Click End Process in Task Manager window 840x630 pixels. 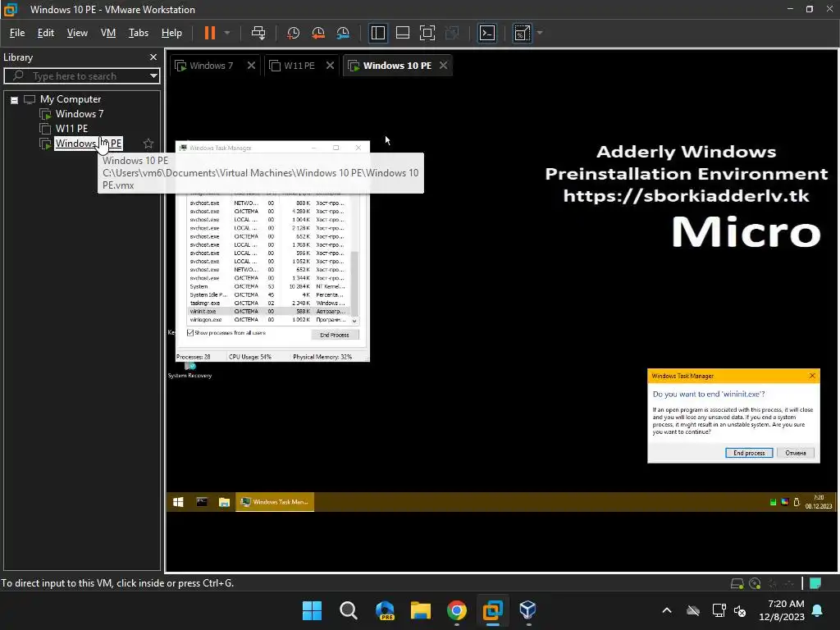(x=335, y=335)
